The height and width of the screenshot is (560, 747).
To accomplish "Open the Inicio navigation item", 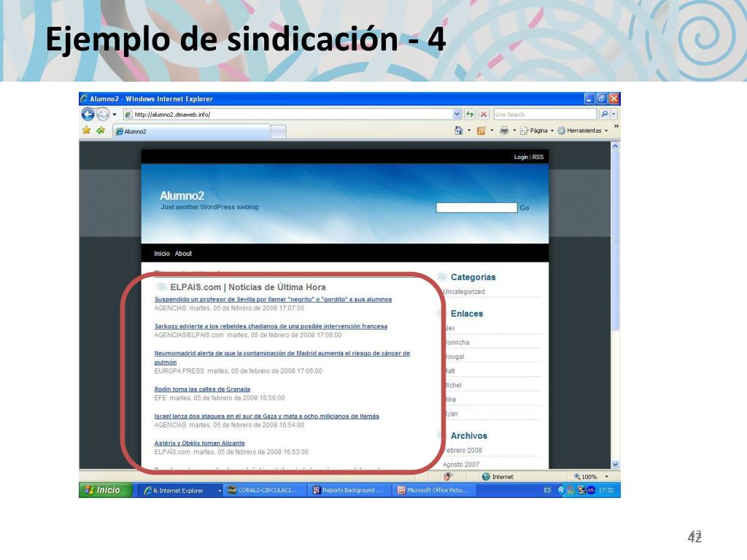I will coord(162,254).
